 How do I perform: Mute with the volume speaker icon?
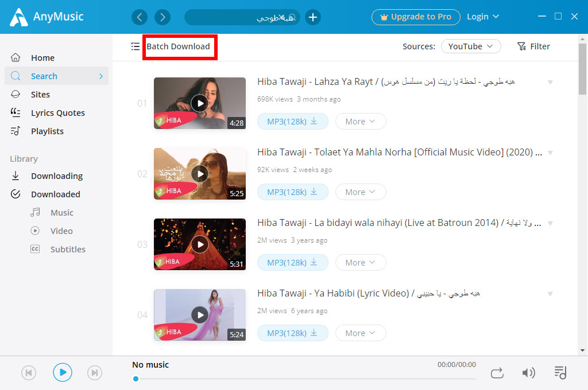pos(528,373)
